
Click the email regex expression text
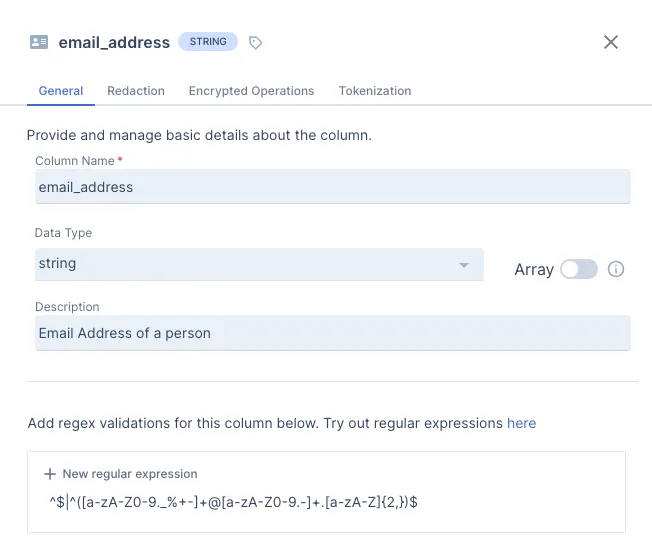[233, 502]
